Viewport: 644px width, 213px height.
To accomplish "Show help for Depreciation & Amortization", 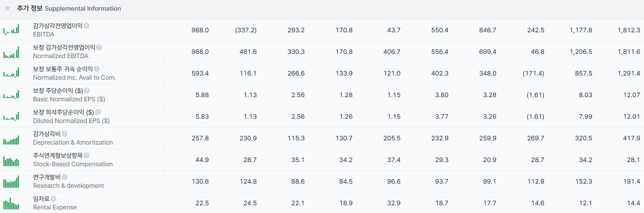I will [x=65, y=134].
